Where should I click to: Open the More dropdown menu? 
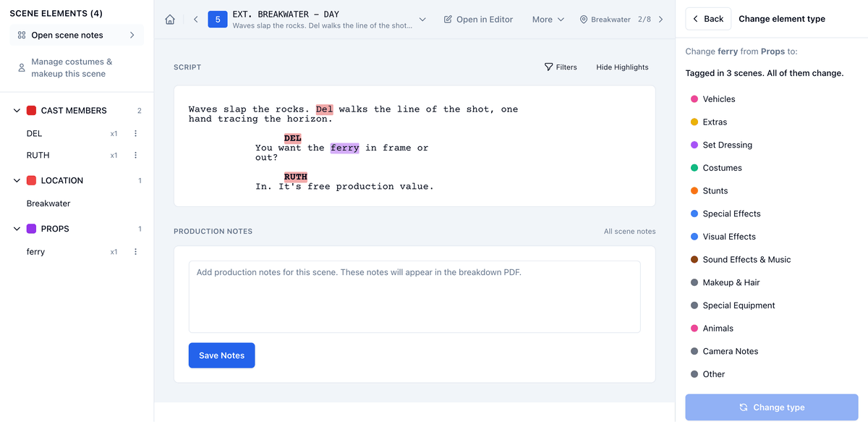(x=548, y=20)
